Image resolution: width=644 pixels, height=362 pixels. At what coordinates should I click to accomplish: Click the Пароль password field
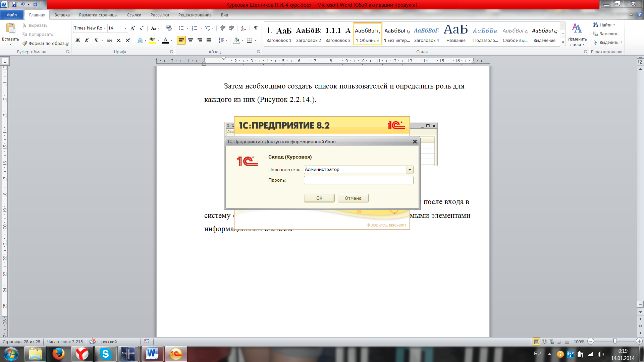pyautogui.click(x=358, y=180)
